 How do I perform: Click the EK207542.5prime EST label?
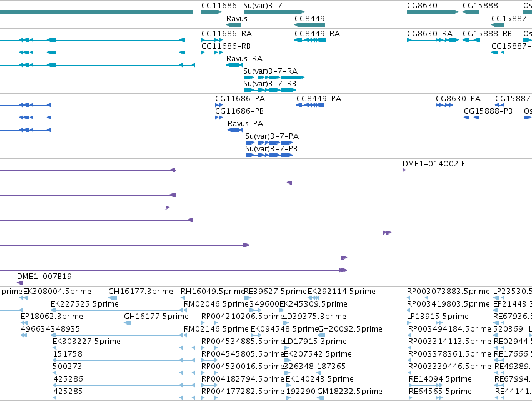point(318,354)
